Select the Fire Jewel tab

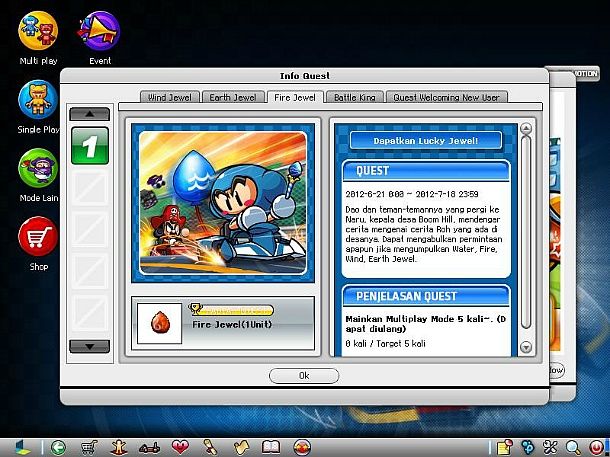(295, 97)
